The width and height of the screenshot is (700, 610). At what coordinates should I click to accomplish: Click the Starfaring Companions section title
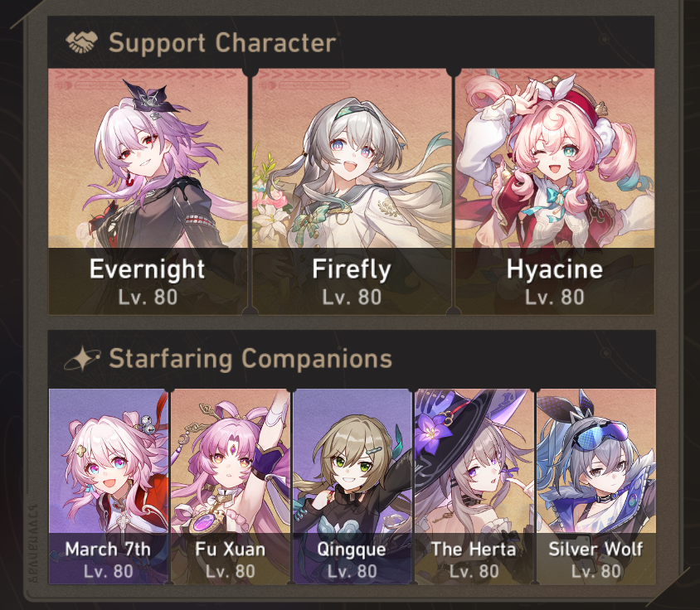250,358
